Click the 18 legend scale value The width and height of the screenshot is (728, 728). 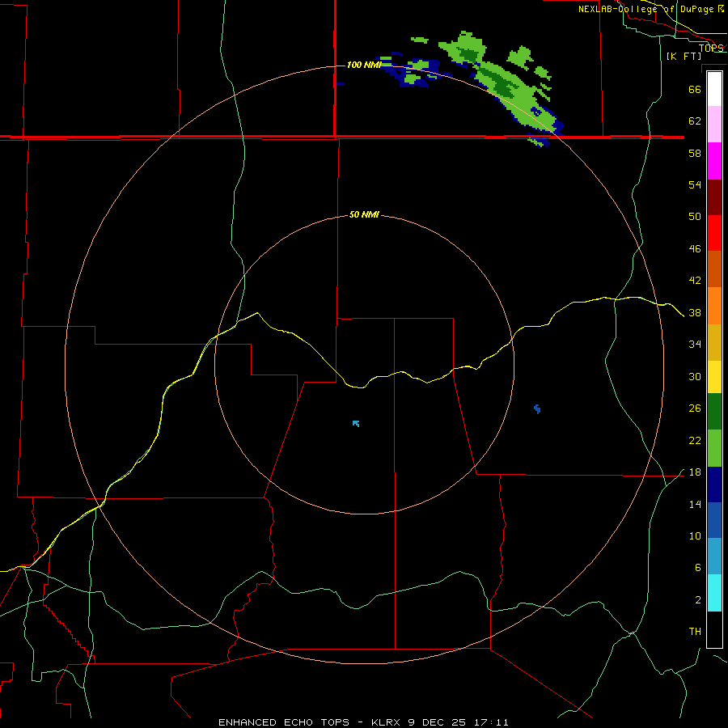click(x=695, y=472)
